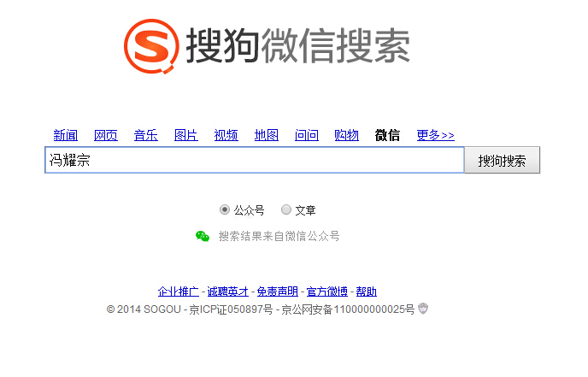Switch to the 网页 search category
The height and width of the screenshot is (377, 588).
click(106, 135)
